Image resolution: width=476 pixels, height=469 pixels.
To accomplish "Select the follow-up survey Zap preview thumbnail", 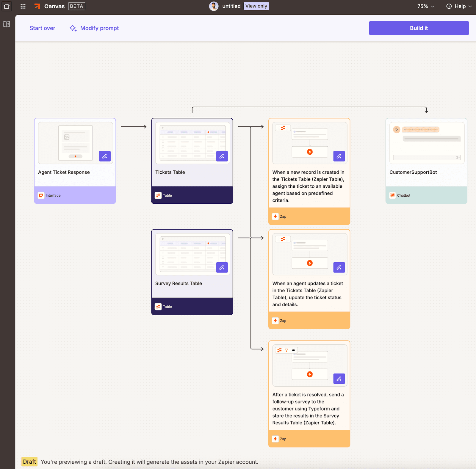I will [x=310, y=365].
